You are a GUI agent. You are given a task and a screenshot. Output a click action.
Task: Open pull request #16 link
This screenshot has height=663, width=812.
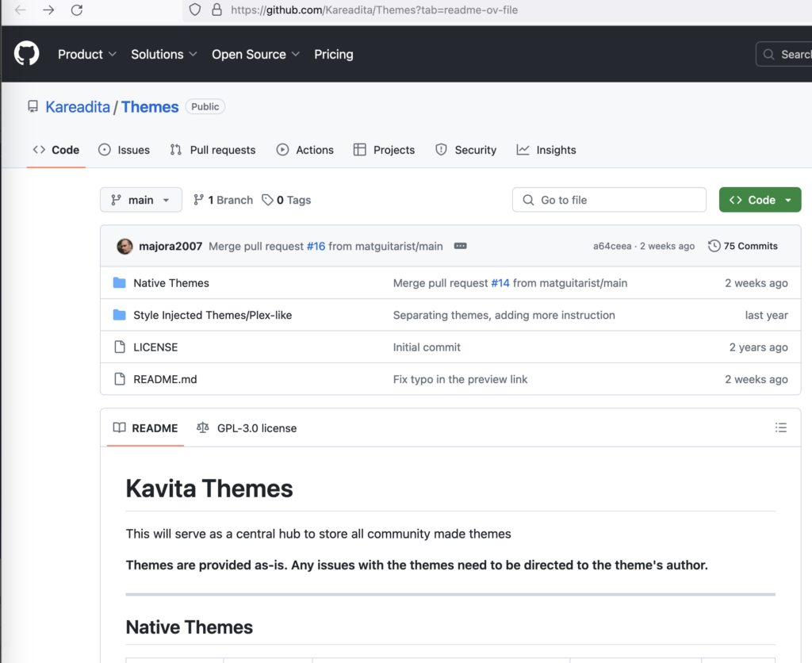tap(316, 246)
